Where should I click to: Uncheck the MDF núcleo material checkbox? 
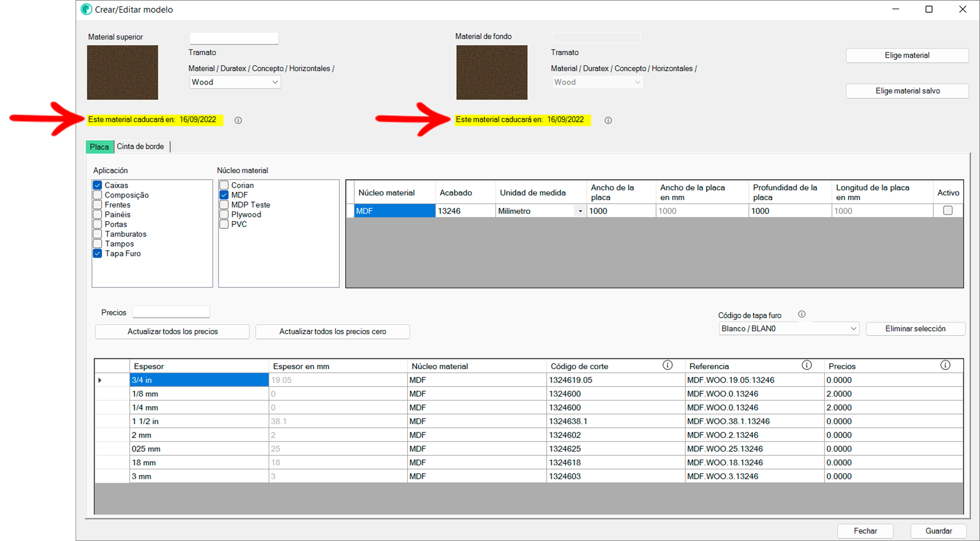click(x=224, y=195)
